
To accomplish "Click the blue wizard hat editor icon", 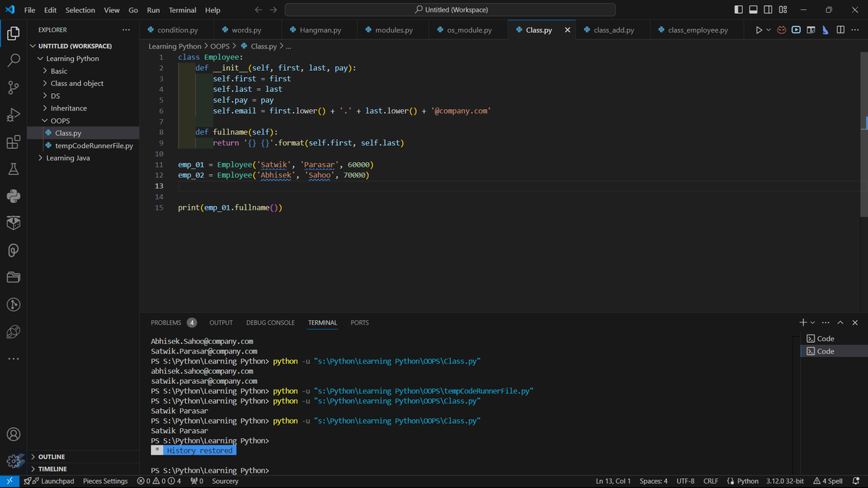I will [x=825, y=30].
